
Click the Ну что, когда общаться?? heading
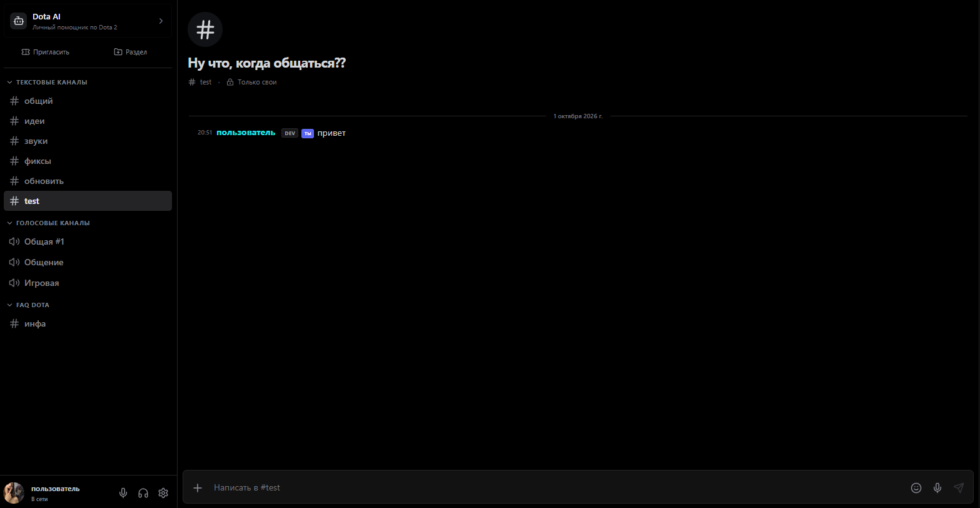267,63
